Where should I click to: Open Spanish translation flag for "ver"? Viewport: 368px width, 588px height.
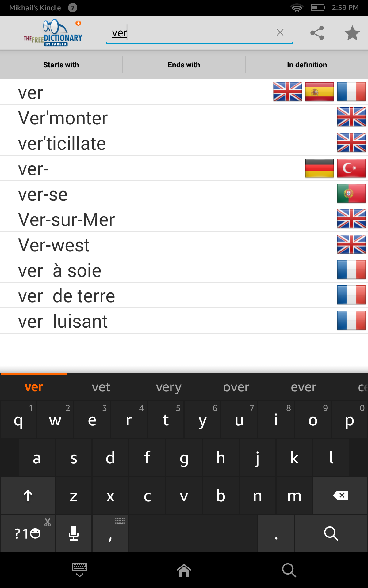319,92
